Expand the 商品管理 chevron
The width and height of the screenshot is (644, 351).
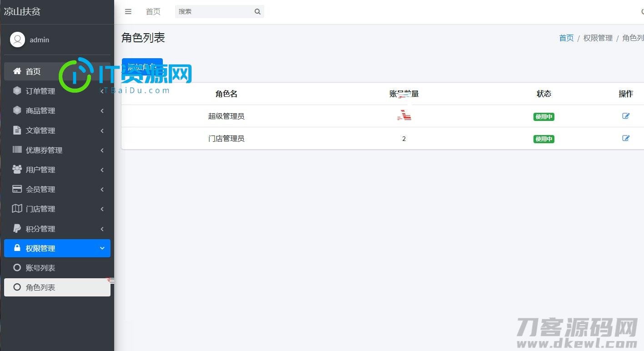pyautogui.click(x=102, y=111)
